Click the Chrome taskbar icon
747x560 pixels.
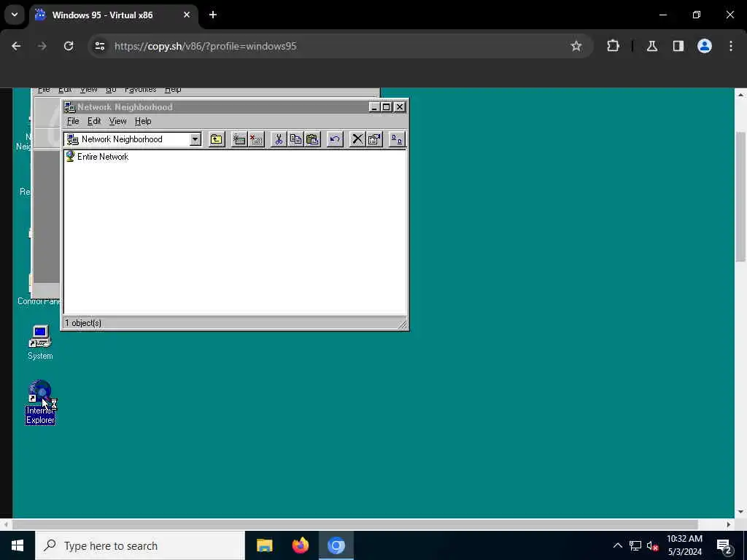coord(336,545)
